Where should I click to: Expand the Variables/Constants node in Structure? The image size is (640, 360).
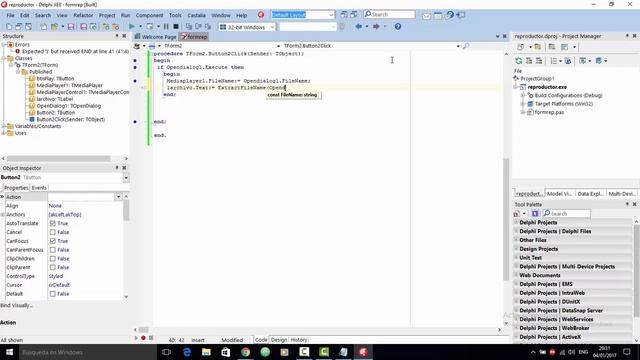[x=4, y=126]
